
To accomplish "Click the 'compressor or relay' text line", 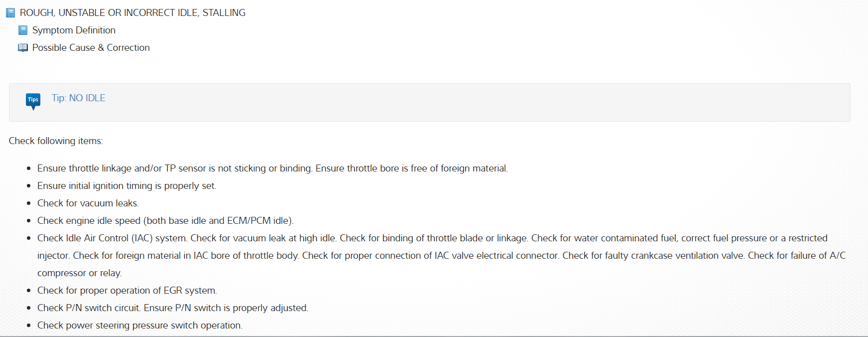I will (79, 273).
